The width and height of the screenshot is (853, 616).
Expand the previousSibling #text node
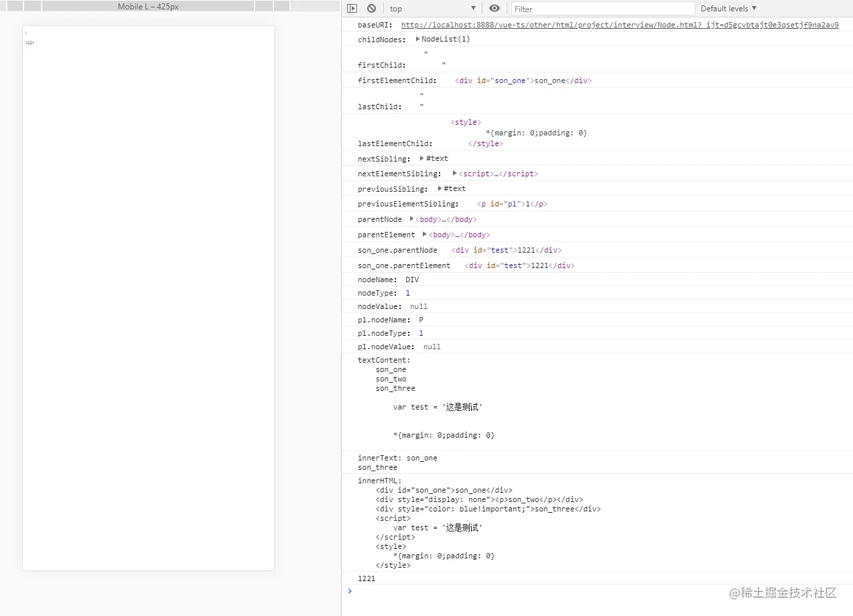(452, 188)
